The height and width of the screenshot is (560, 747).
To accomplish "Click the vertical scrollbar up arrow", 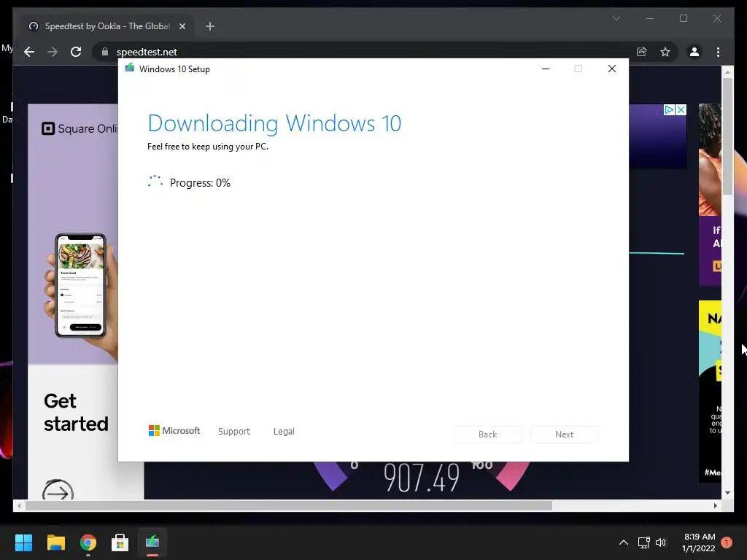I will (x=727, y=72).
